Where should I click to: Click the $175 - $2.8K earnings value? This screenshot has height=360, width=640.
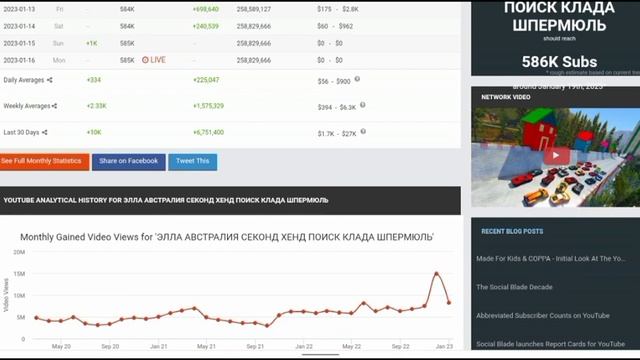pyautogui.click(x=338, y=9)
